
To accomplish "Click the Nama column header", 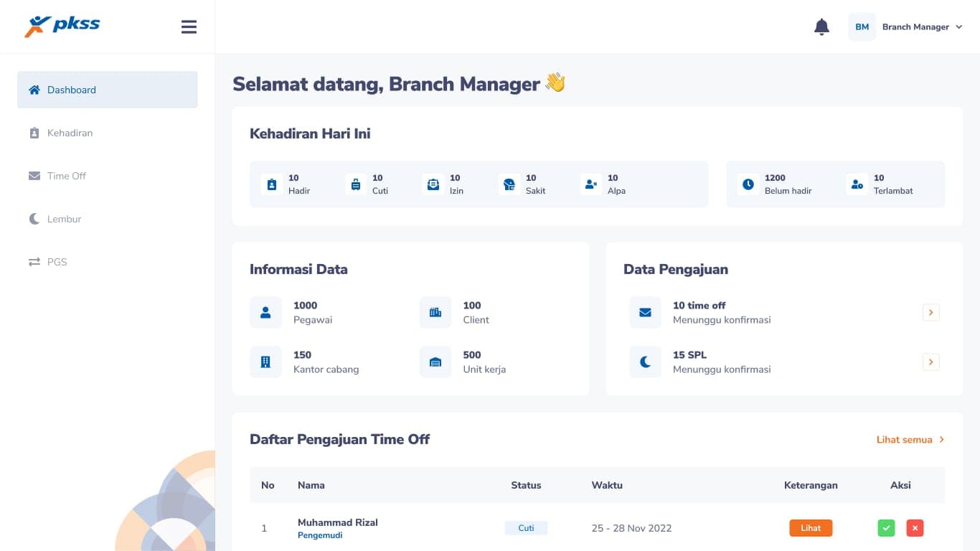I will (311, 485).
